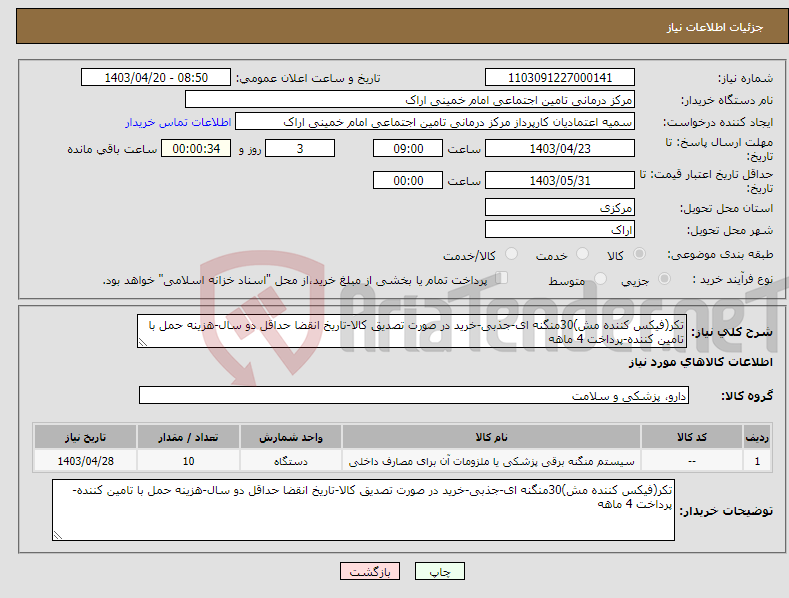The image size is (789, 598).
Task: Click the delivery province field مرکزی
Action: (560, 207)
